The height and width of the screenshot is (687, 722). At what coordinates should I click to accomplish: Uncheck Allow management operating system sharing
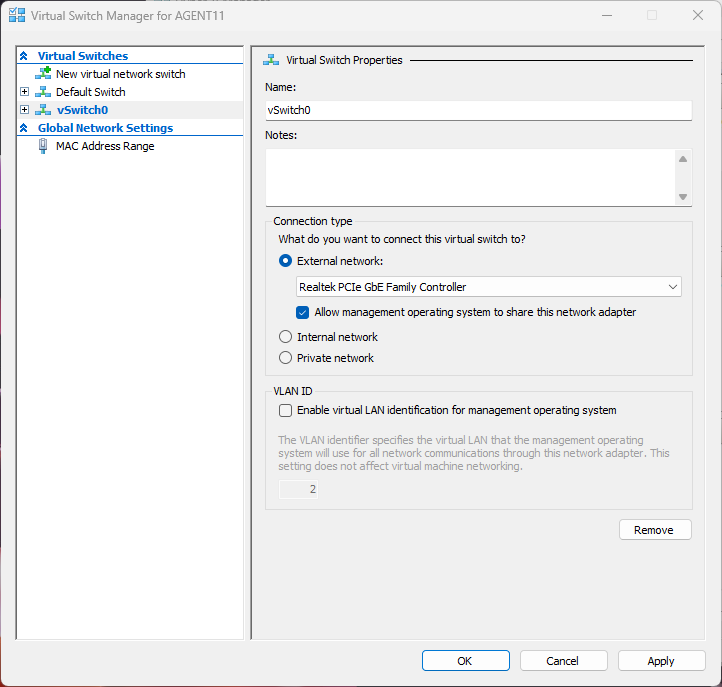tap(303, 312)
